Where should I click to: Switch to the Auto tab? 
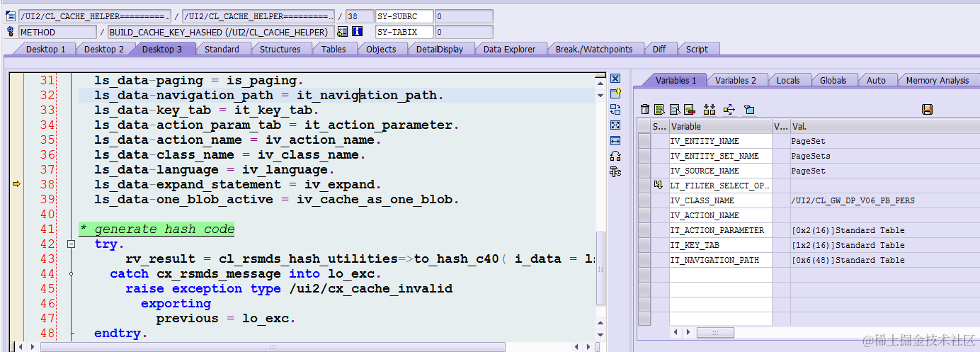pos(877,80)
